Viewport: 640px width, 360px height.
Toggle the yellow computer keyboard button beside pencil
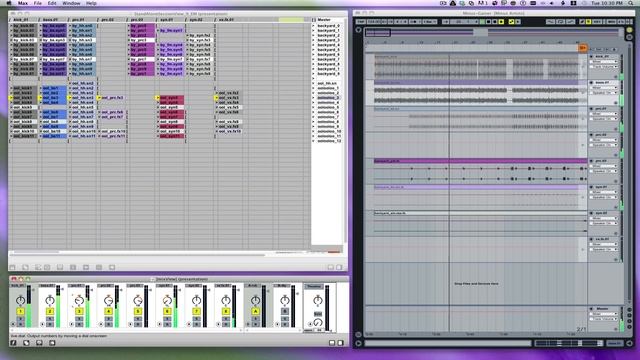click(588, 22)
